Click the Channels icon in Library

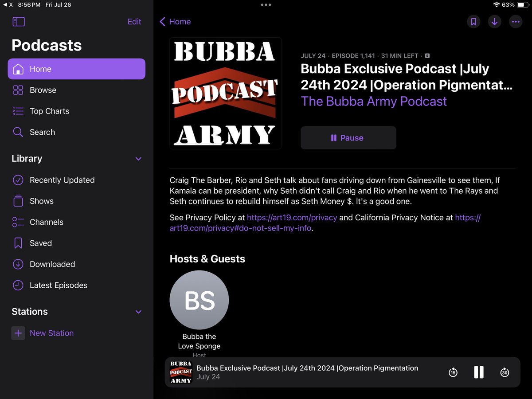click(x=18, y=222)
